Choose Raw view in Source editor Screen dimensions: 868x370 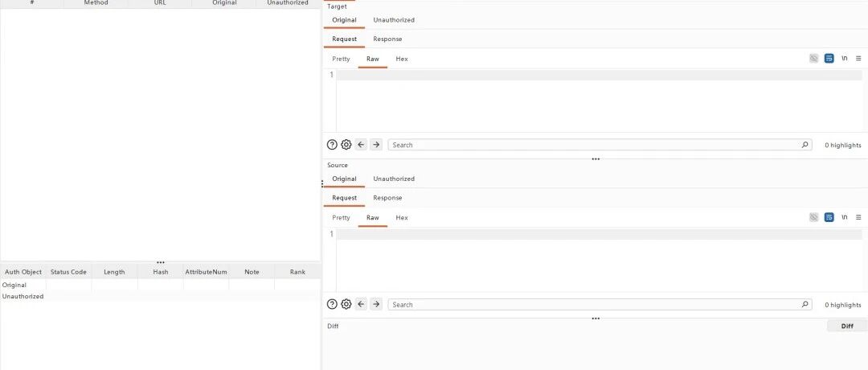(x=373, y=218)
